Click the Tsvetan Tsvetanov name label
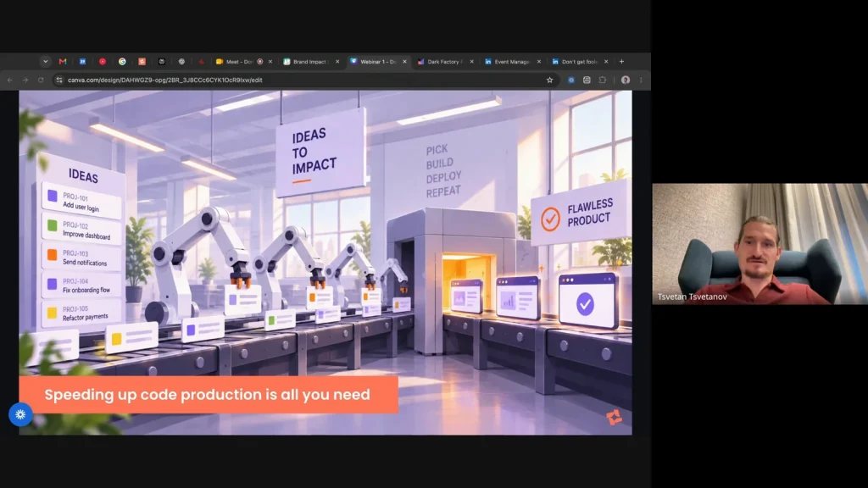868x488 pixels. pos(692,297)
